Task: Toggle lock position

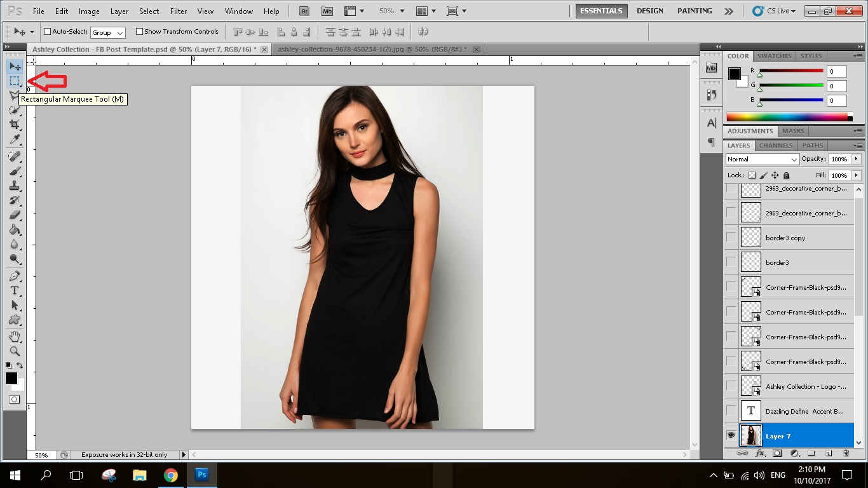Action: coord(775,175)
